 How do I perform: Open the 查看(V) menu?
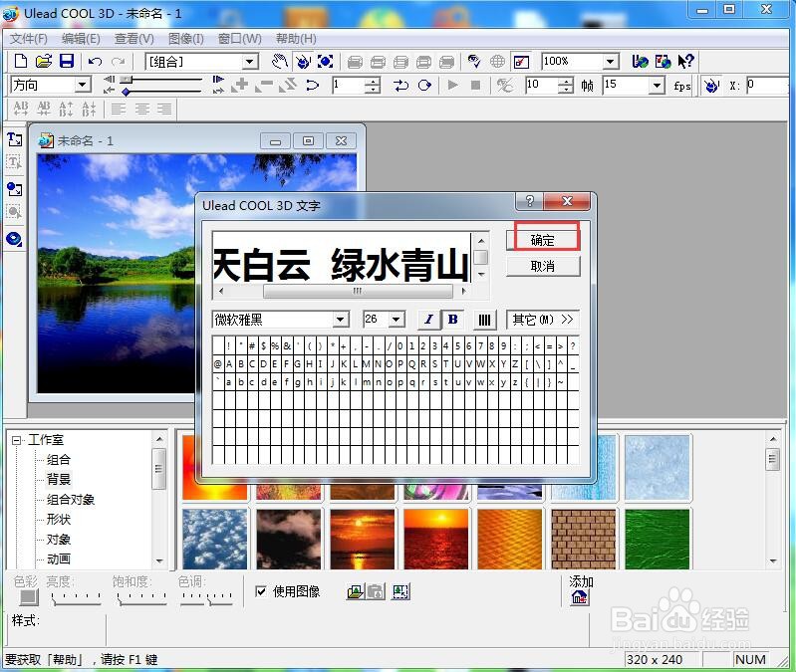[x=134, y=39]
